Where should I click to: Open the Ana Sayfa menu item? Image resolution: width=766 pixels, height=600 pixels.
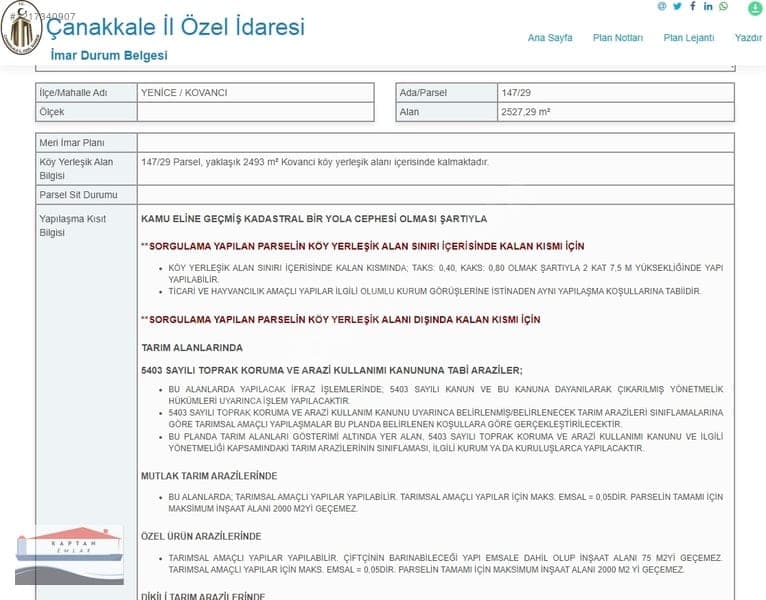coord(550,38)
